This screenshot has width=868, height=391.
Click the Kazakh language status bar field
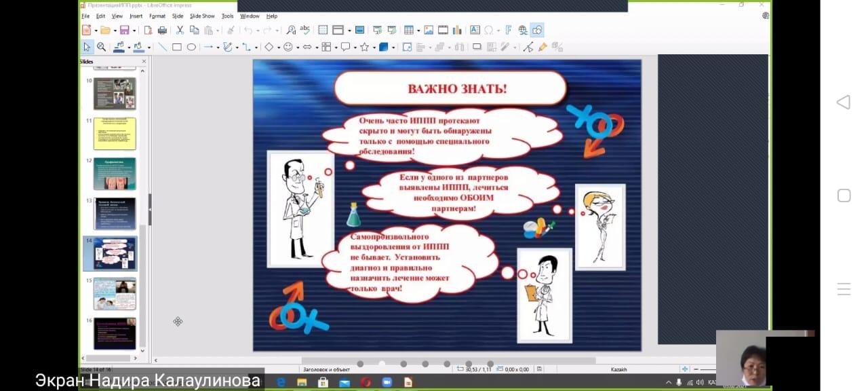(618, 369)
